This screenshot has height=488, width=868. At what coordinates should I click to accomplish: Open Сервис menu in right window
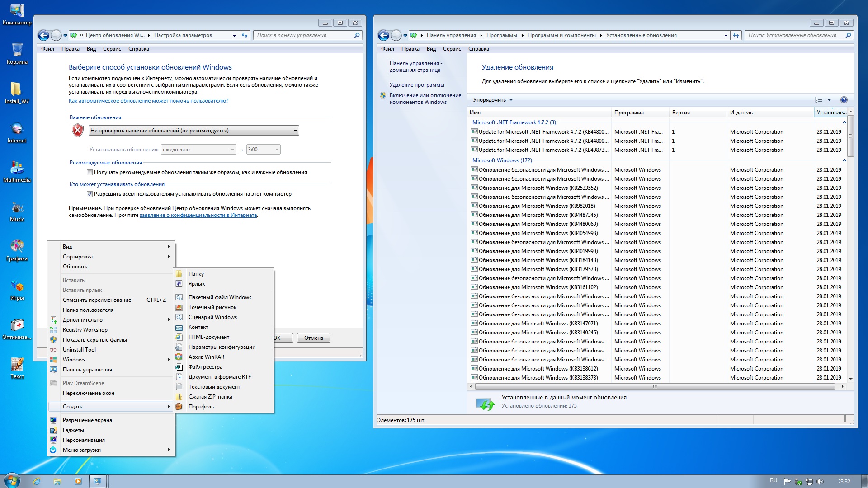pyautogui.click(x=452, y=49)
